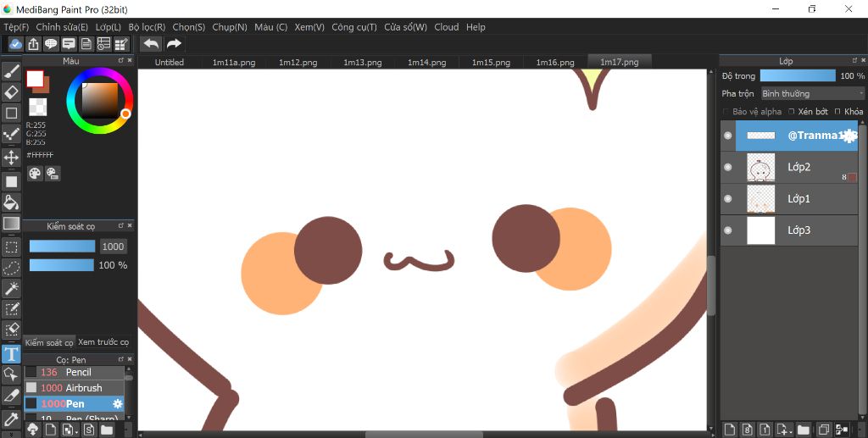Click the Lớp2 layer thumbnail
Viewport: 868px width, 438px height.
tap(760, 167)
